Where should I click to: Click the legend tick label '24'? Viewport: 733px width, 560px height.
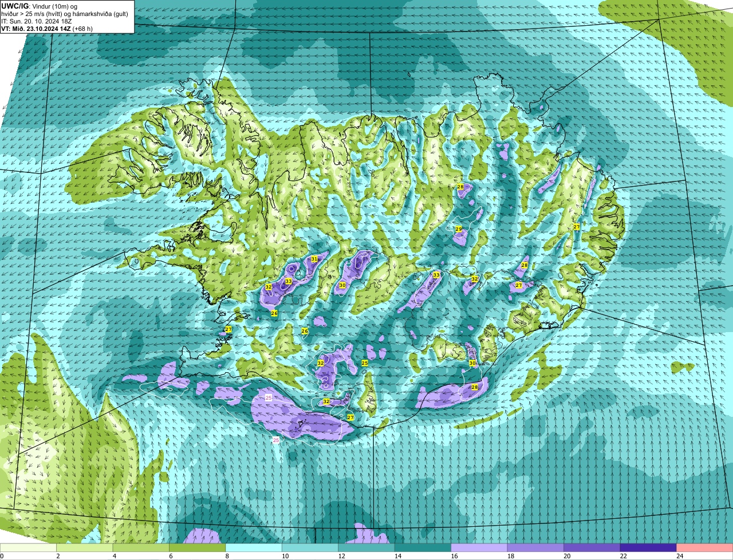coord(679,556)
